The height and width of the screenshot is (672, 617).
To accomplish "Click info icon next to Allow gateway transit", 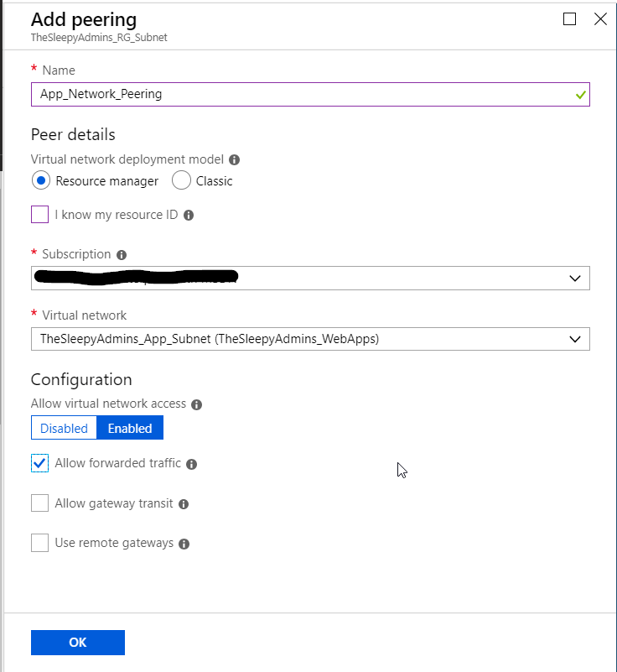I will [x=184, y=504].
